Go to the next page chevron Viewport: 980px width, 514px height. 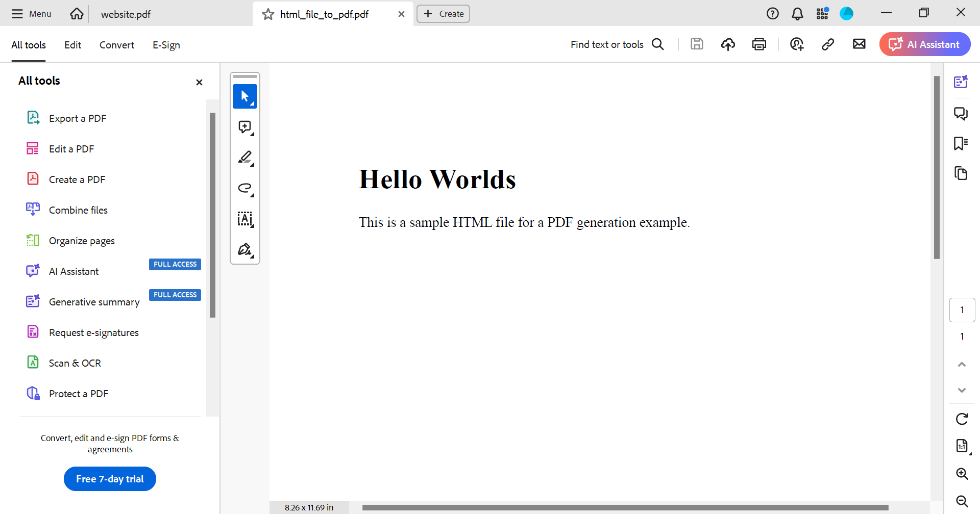(962, 391)
